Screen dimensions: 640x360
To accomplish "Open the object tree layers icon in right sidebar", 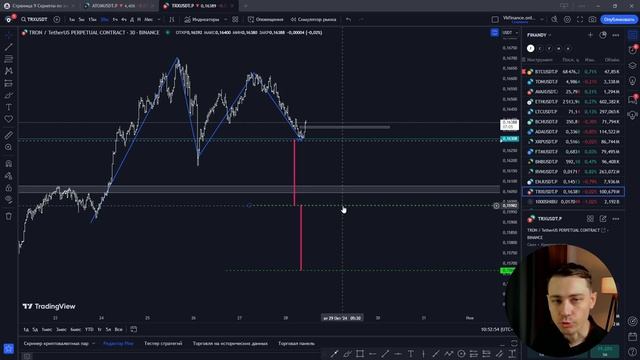I will pyautogui.click(x=632, y=66).
